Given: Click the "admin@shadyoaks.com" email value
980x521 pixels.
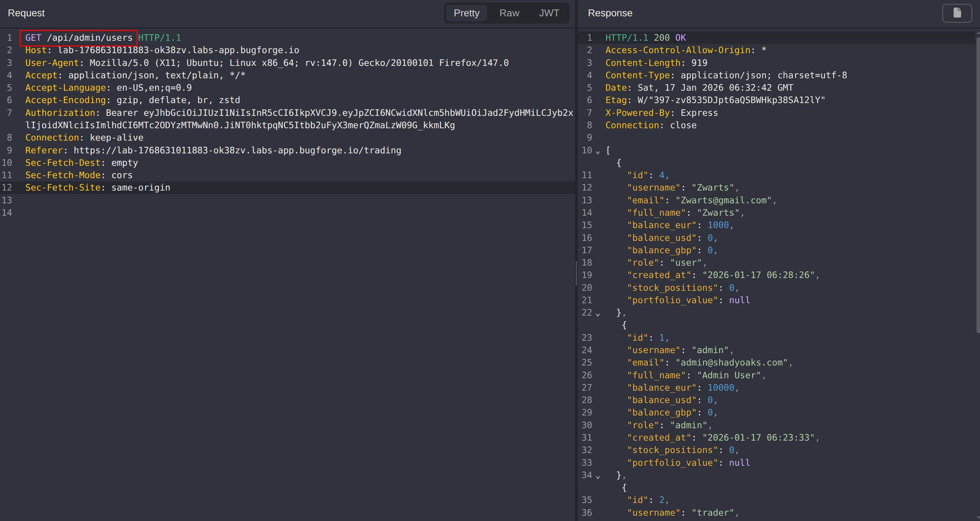Looking at the screenshot, I should [x=732, y=362].
